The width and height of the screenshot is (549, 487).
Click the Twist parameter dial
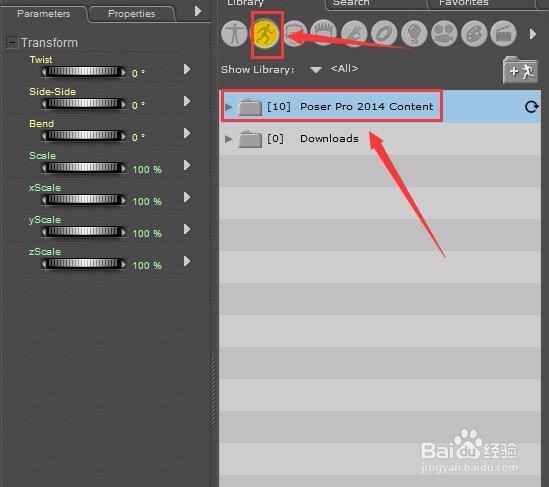coord(83,72)
